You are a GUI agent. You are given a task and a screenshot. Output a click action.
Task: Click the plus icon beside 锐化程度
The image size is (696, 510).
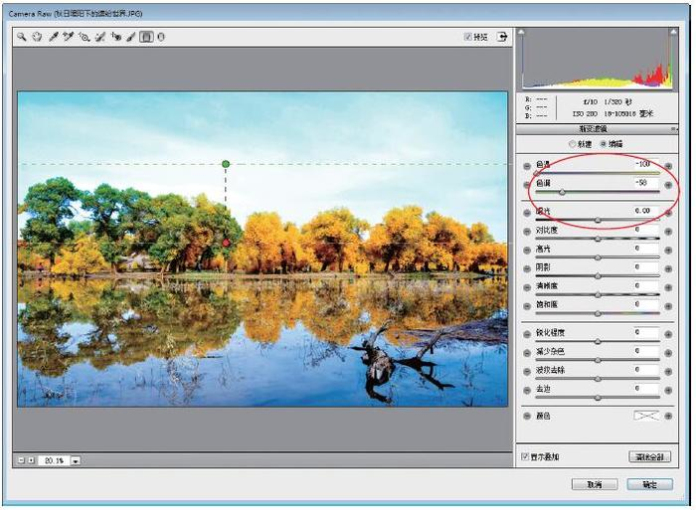668,333
